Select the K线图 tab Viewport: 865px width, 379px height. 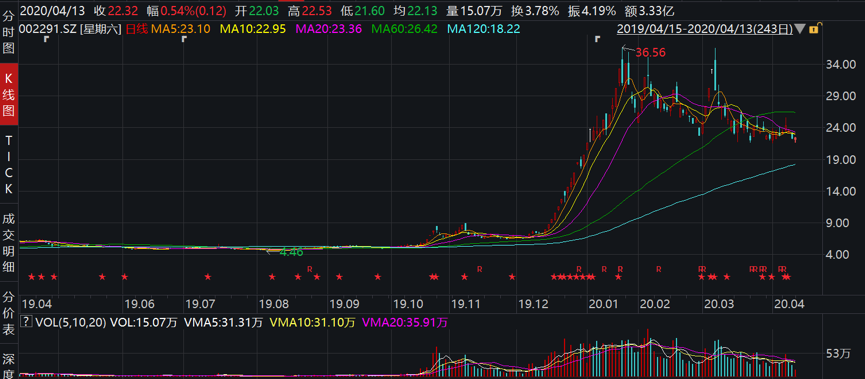[x=9, y=94]
